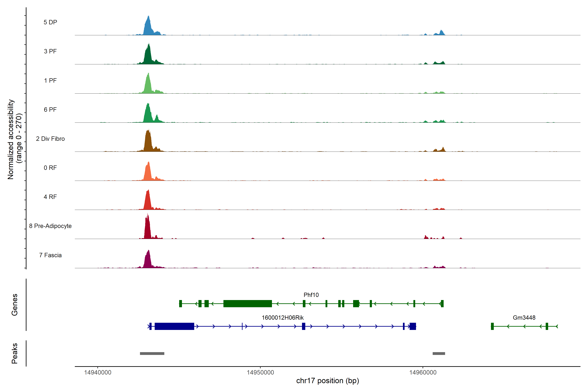Click the 14940000 axis tick label

(98, 373)
